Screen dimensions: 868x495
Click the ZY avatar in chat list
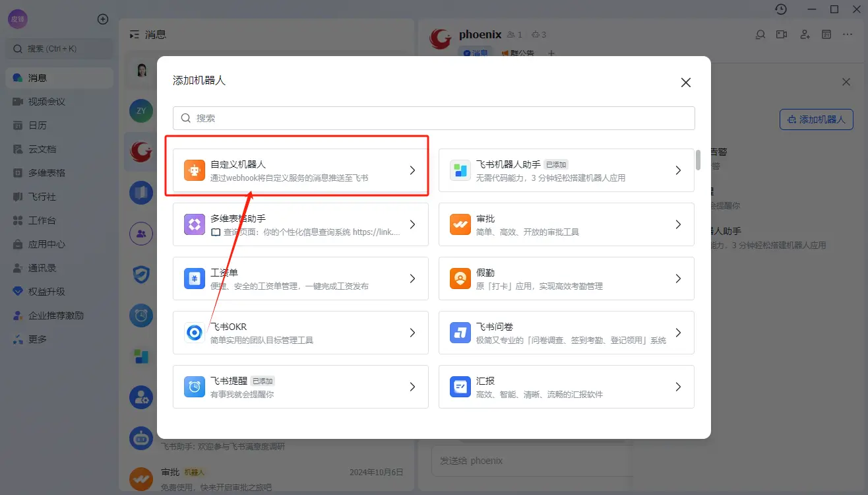[x=141, y=111]
